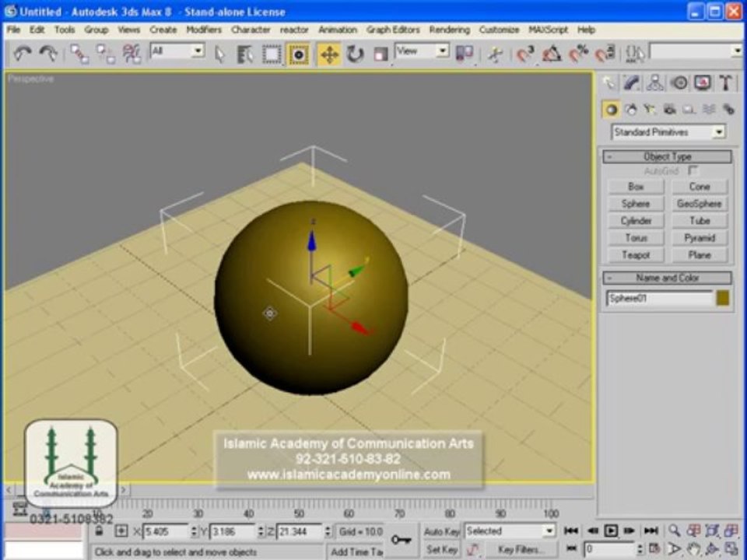Click the GeoSphere primitive button
The image size is (747, 560).
(x=700, y=204)
